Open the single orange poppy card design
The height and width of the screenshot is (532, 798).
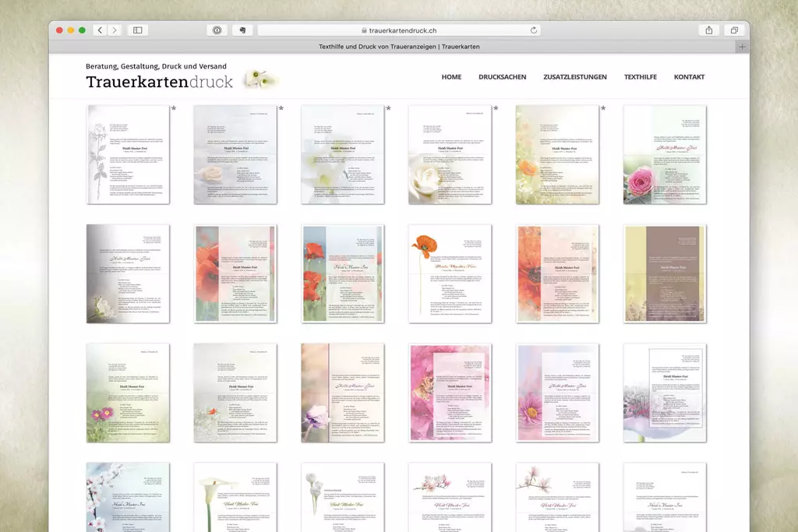[450, 273]
